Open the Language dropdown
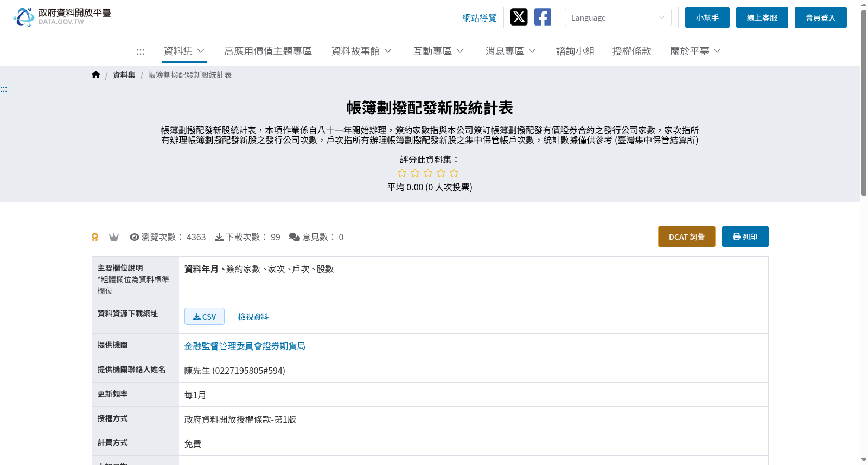 [618, 17]
